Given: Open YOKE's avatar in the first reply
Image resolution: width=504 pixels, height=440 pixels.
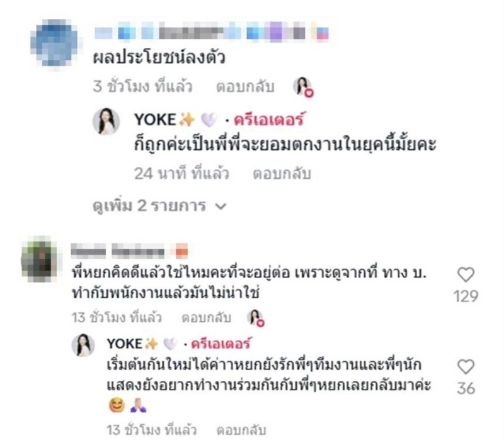Looking at the screenshot, I should (x=106, y=121).
